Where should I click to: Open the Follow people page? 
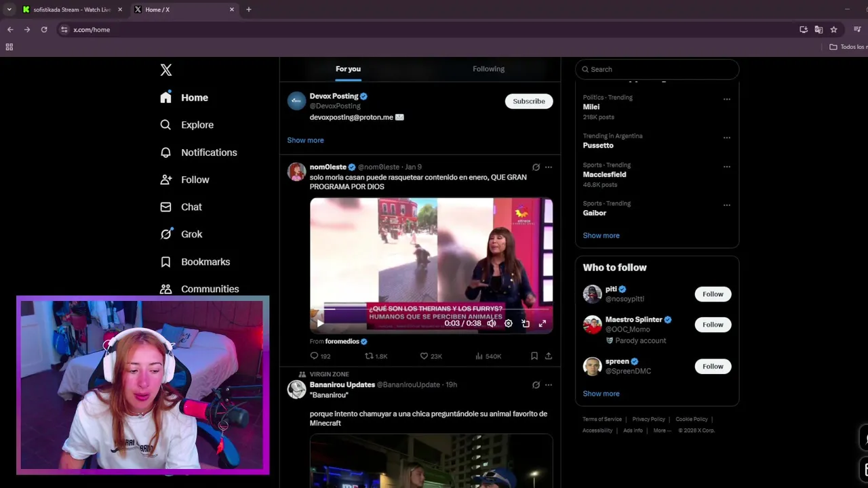tap(184, 180)
